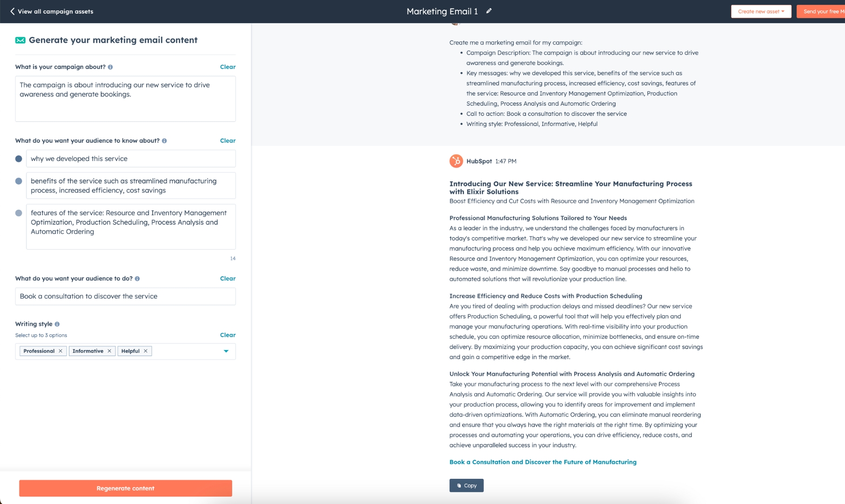Edit the 'Book a consultation' call to action field
Viewport: 845px width, 504px height.
point(126,296)
